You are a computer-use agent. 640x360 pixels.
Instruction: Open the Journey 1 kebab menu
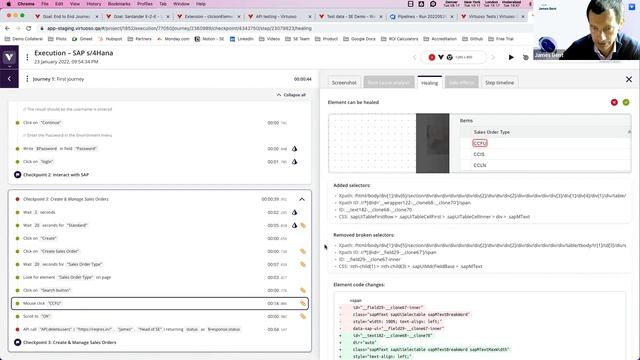point(27,79)
